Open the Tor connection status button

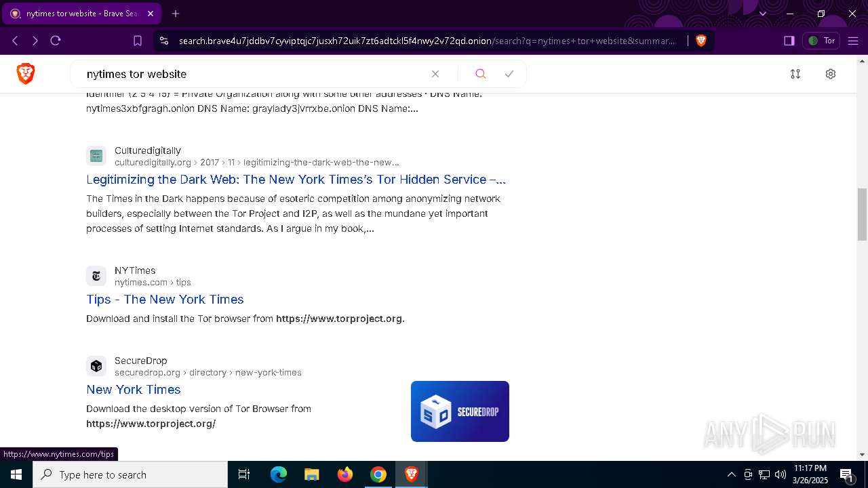pyautogui.click(x=821, y=41)
